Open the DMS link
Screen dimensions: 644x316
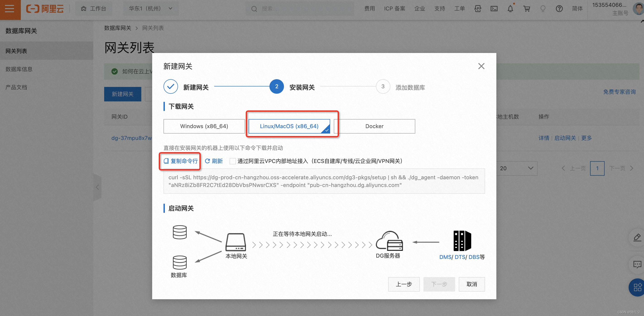coord(445,257)
